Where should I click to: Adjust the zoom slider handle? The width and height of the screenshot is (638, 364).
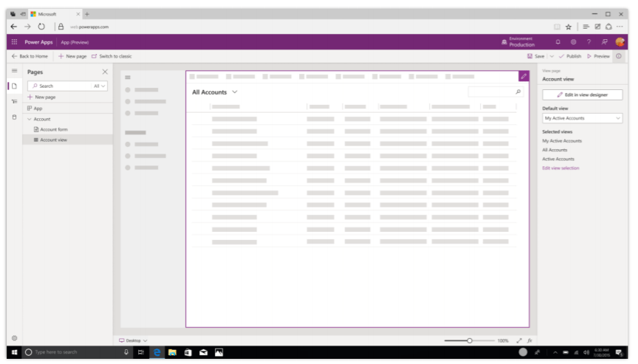tap(469, 340)
